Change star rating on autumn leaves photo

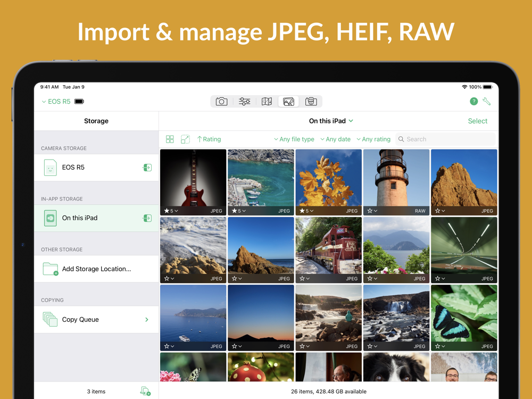(306, 211)
